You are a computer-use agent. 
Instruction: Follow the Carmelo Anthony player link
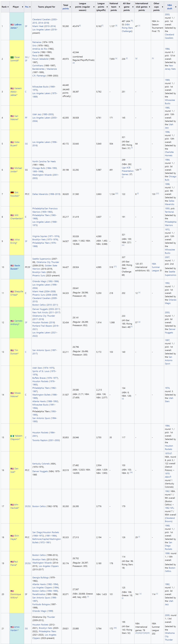16,323
